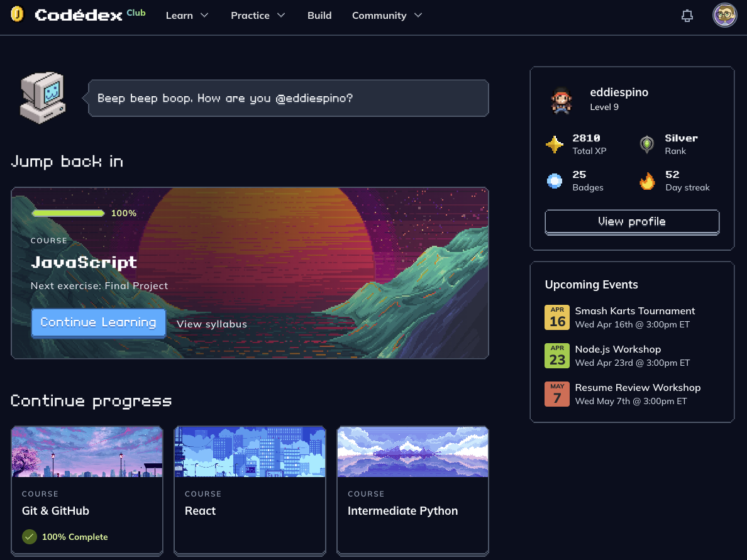
Task: Click the Continue progress heading
Action: pos(91,402)
